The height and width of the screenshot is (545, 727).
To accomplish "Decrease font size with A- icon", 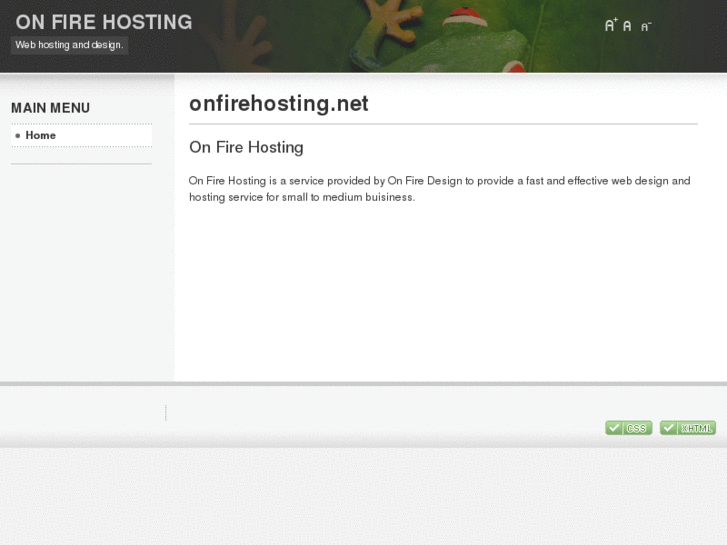I will pyautogui.click(x=645, y=27).
